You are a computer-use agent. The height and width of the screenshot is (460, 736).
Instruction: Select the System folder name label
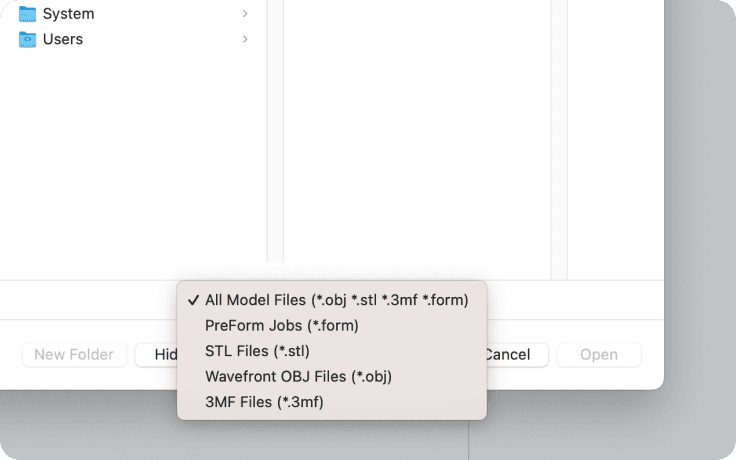coord(69,14)
